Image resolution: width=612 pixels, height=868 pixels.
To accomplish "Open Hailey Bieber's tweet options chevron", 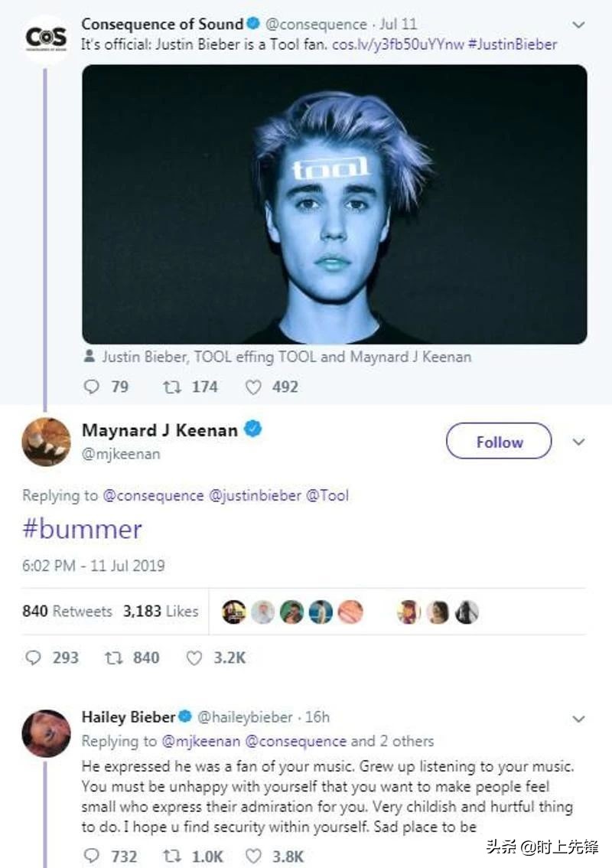I will click(579, 719).
